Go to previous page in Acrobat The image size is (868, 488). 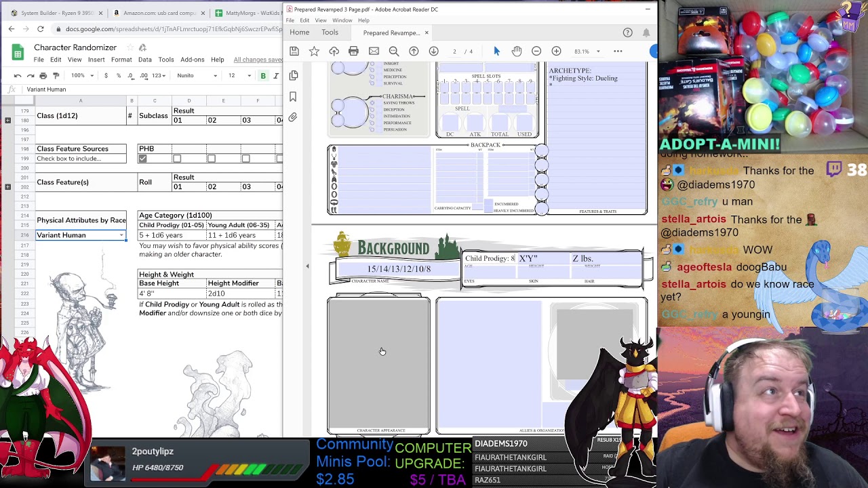(x=414, y=52)
